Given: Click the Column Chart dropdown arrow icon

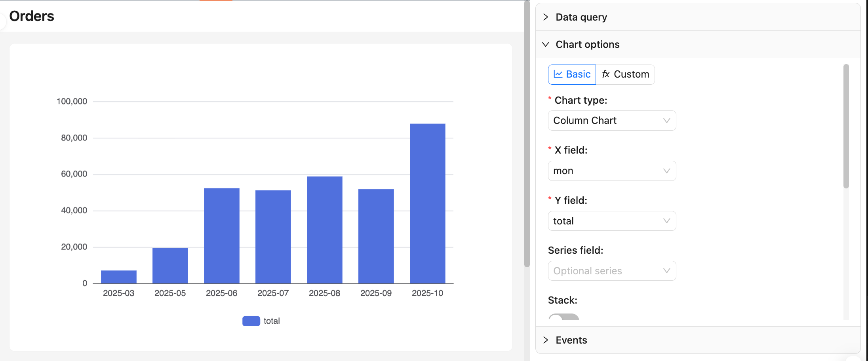Looking at the screenshot, I should point(666,121).
